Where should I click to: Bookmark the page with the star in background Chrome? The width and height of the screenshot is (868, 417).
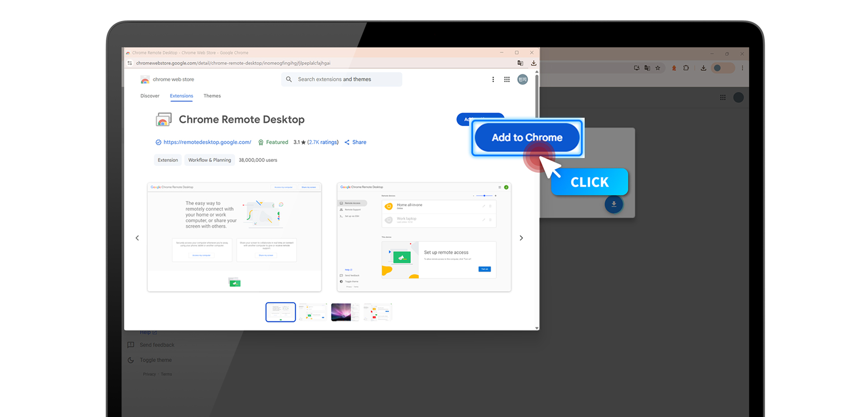coord(658,68)
